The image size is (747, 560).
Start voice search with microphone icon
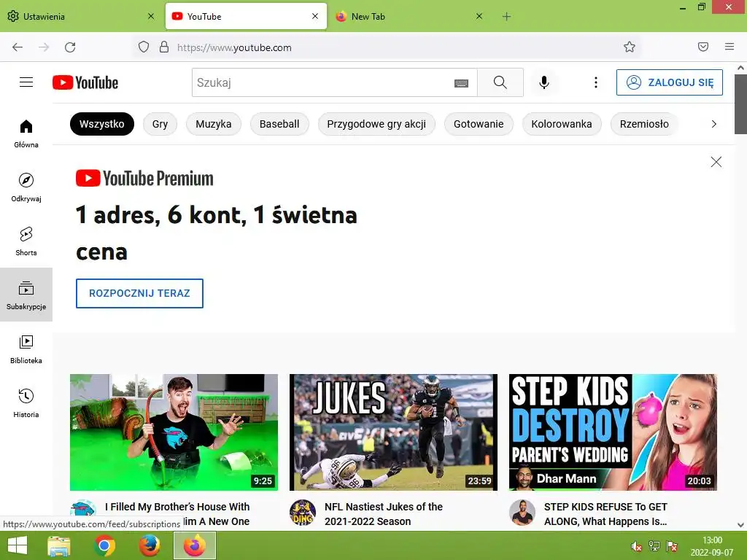pos(544,82)
